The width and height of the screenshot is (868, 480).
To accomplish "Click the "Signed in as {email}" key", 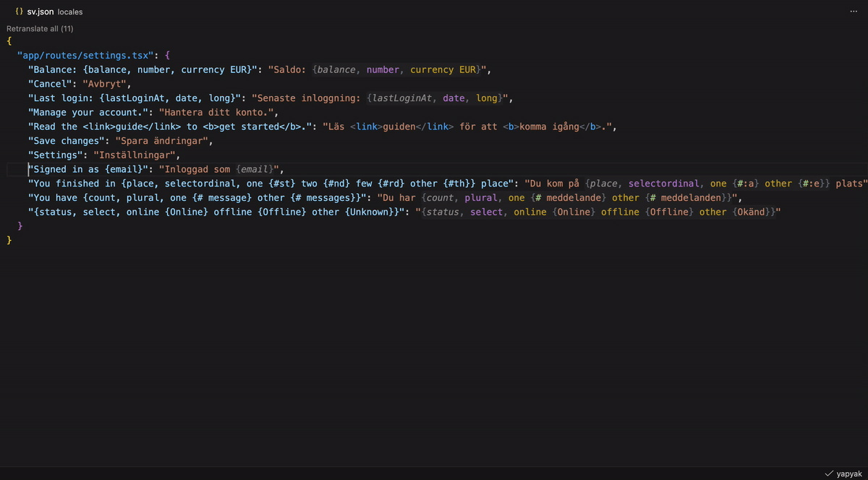I will [x=88, y=169].
